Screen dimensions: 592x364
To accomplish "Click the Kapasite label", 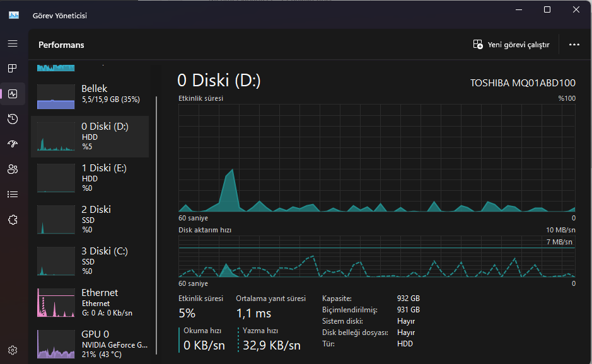I will pos(337,299).
